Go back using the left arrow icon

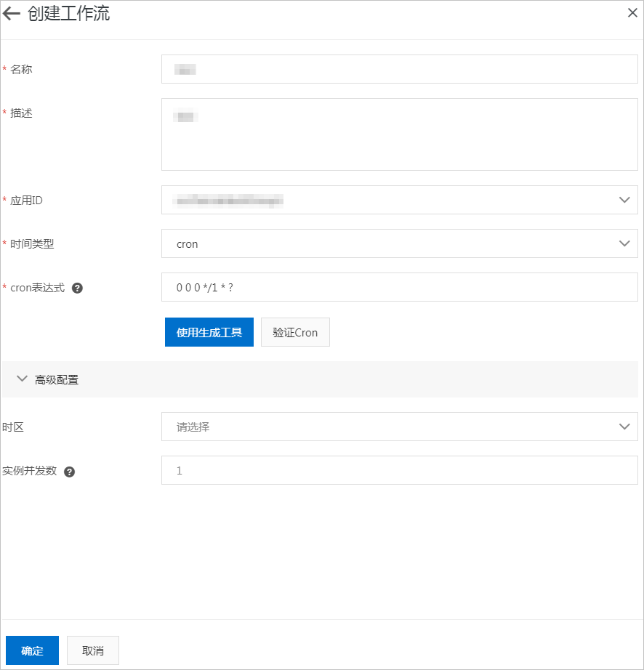pyautogui.click(x=12, y=14)
